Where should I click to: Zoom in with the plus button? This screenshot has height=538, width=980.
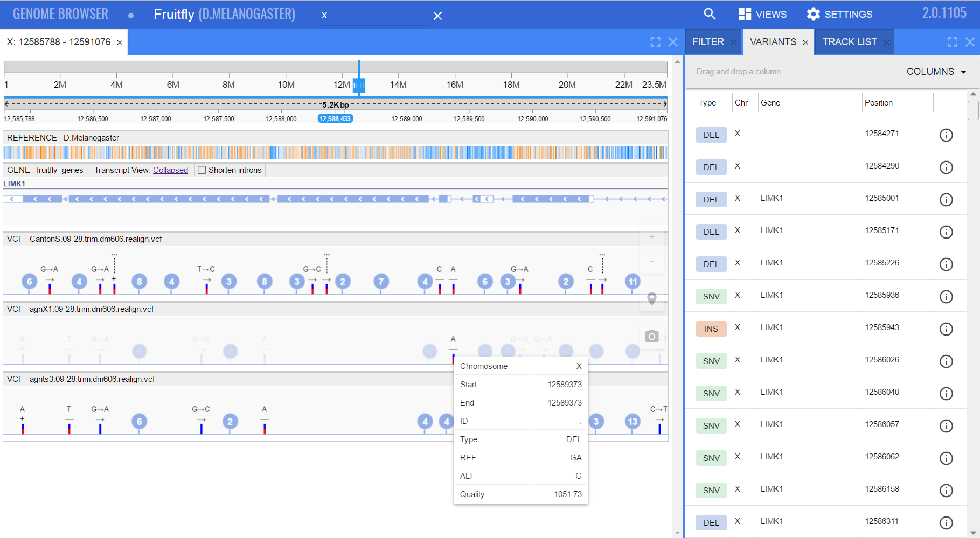click(651, 237)
